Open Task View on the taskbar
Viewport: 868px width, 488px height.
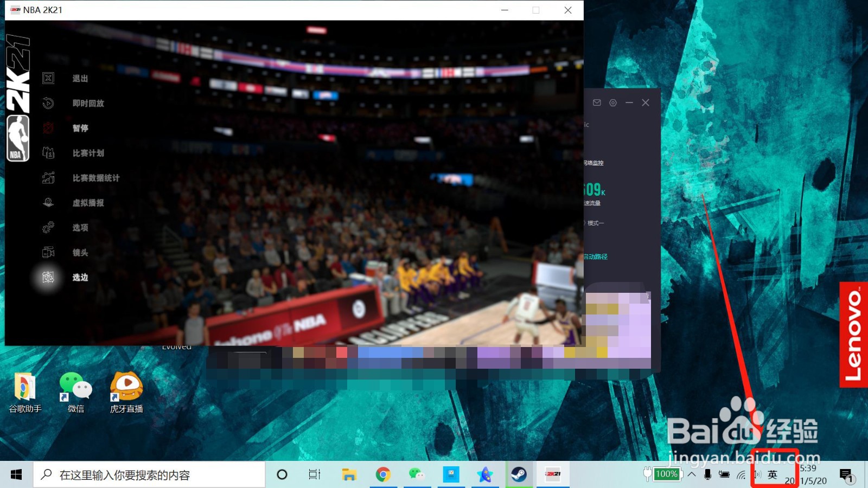pos(315,475)
